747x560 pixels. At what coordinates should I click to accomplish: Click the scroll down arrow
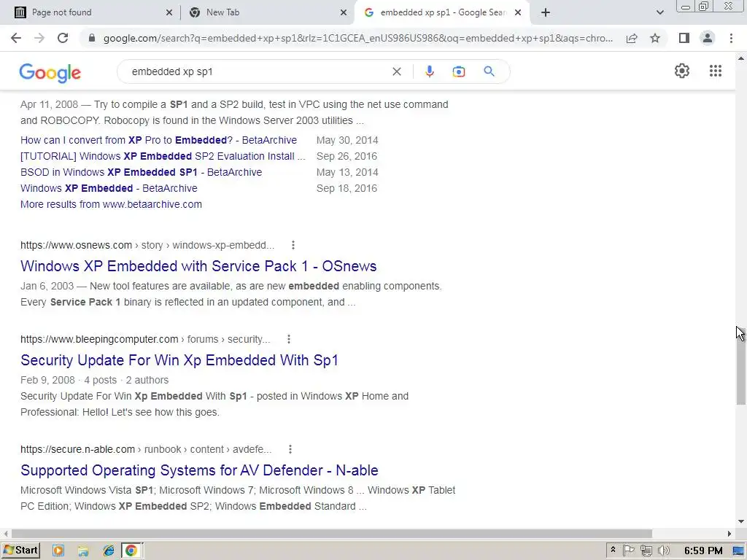click(741, 521)
